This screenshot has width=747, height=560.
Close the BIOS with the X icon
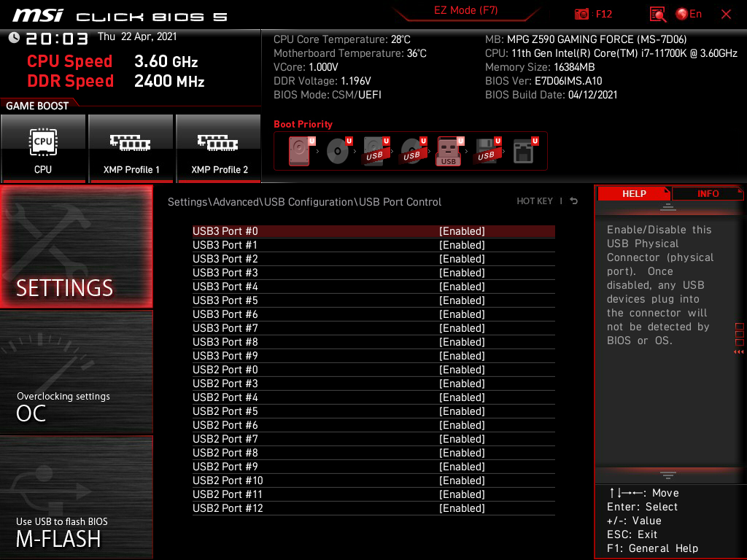coord(726,15)
